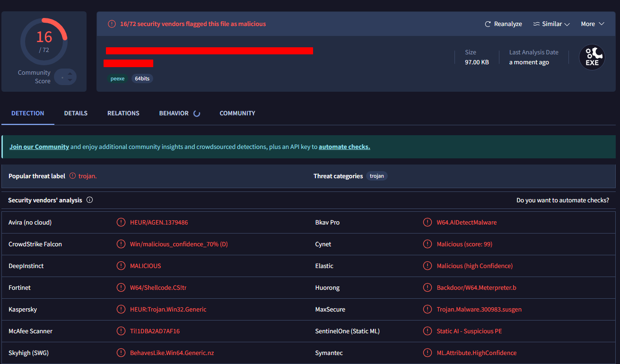This screenshot has width=620, height=364.
Task: Click the 16/72 detection score gauge
Action: point(44,42)
